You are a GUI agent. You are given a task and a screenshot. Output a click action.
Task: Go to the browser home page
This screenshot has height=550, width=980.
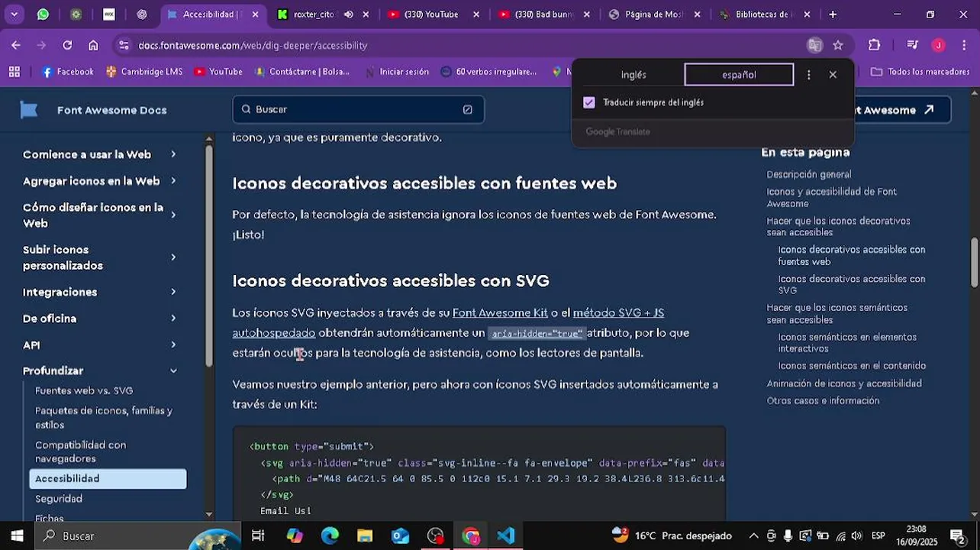[x=93, y=45]
